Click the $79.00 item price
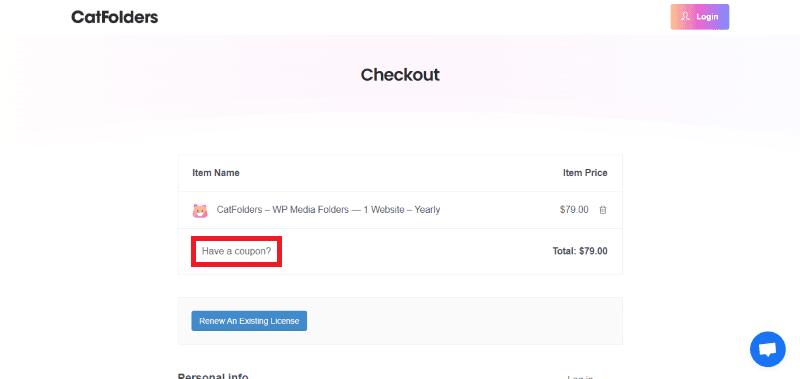The height and width of the screenshot is (379, 800). [x=574, y=210]
